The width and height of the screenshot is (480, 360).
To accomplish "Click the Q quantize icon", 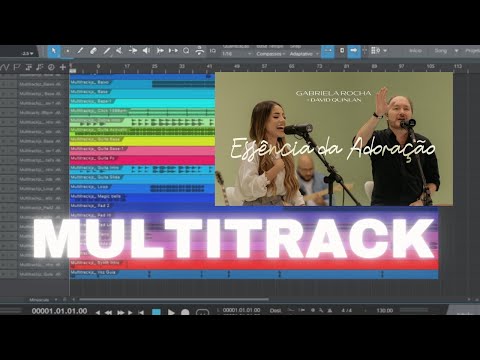I will point(186,51).
